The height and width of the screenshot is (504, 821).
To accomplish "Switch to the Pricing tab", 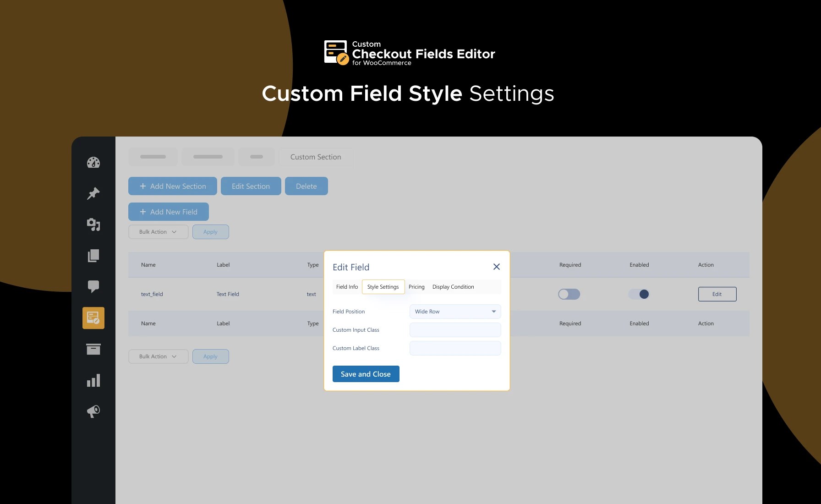I will 416,286.
